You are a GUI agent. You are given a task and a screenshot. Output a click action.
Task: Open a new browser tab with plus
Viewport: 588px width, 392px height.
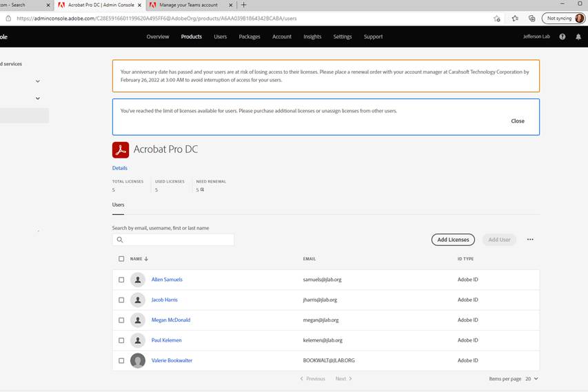(243, 5)
